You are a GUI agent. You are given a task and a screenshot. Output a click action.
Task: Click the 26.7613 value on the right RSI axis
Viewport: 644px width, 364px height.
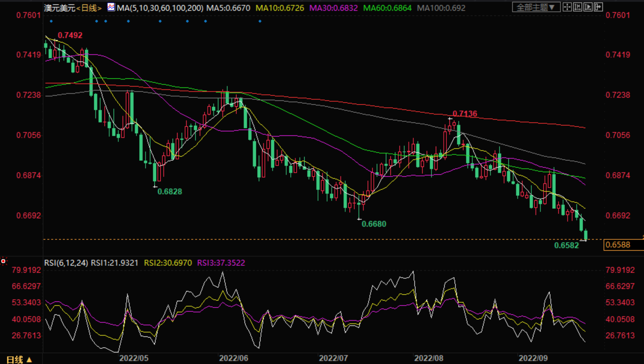point(620,335)
